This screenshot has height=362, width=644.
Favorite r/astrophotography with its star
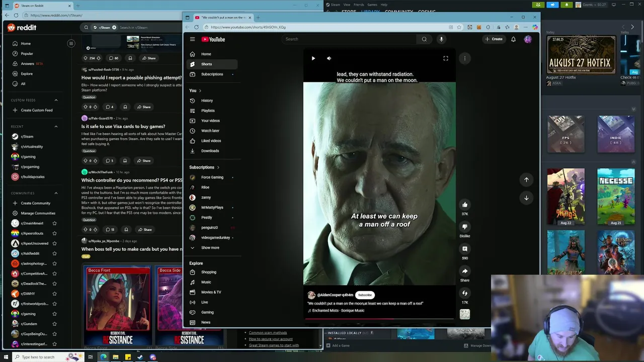tap(54, 263)
